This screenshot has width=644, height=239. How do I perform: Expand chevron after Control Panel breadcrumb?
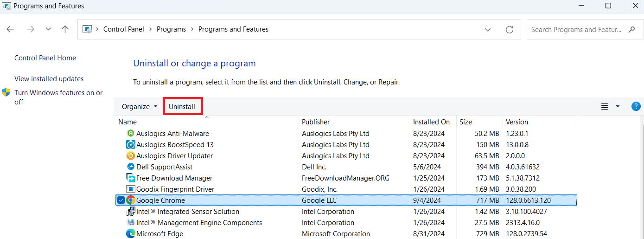pyautogui.click(x=151, y=29)
